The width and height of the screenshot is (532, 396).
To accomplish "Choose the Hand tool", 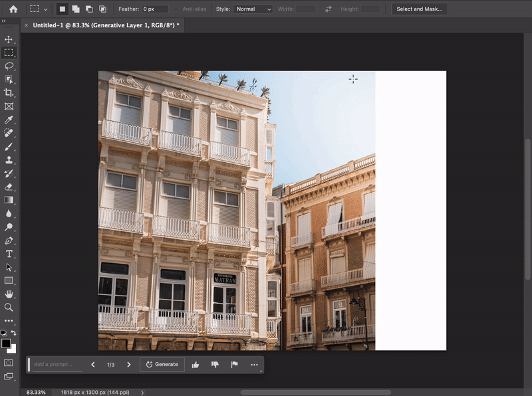I will pyautogui.click(x=9, y=294).
